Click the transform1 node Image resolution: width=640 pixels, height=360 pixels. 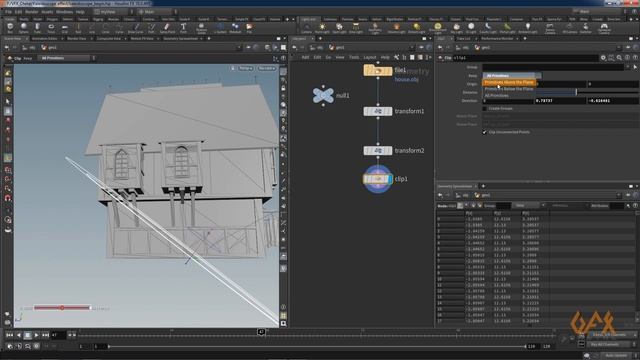378,111
